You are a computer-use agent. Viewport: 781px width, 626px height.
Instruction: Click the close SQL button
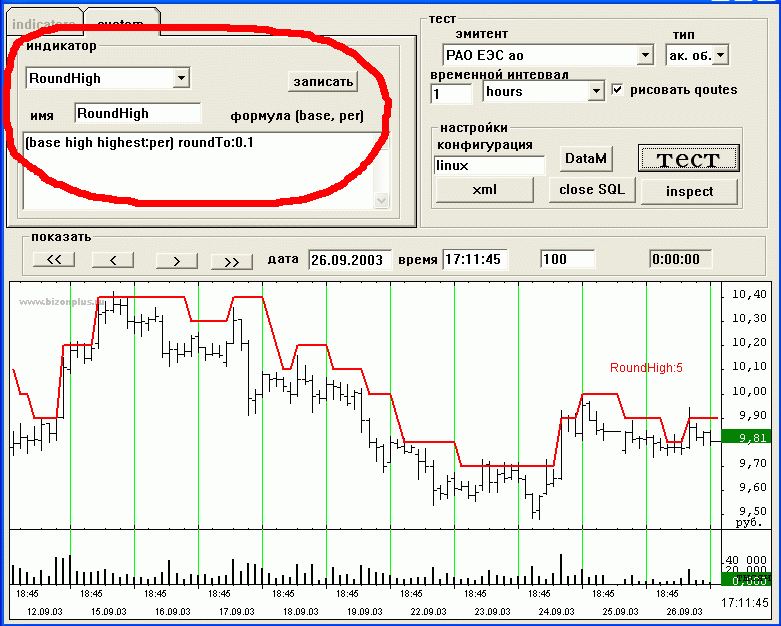point(591,190)
